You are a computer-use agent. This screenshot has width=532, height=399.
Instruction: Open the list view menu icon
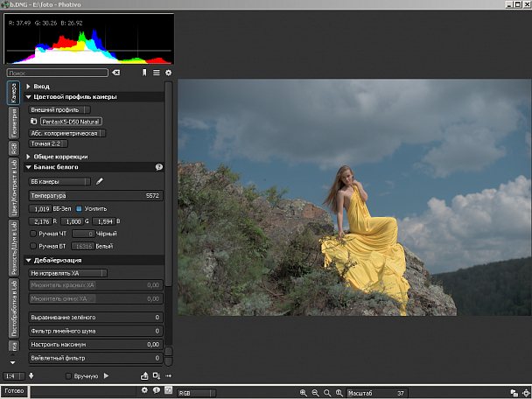[157, 73]
